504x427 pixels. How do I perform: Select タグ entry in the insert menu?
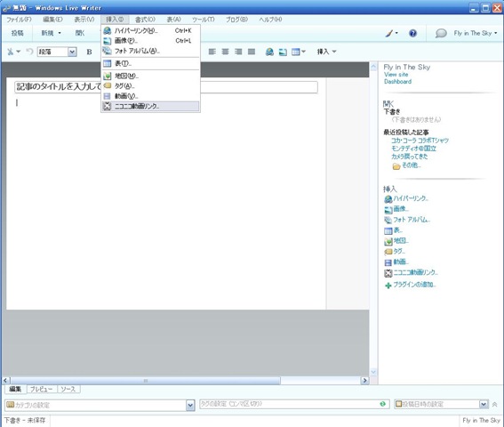pyautogui.click(x=150, y=86)
